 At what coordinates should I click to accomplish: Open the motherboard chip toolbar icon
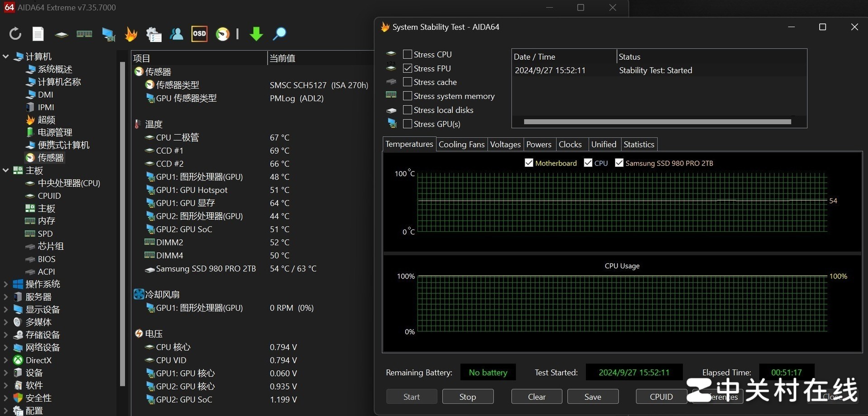coord(61,34)
